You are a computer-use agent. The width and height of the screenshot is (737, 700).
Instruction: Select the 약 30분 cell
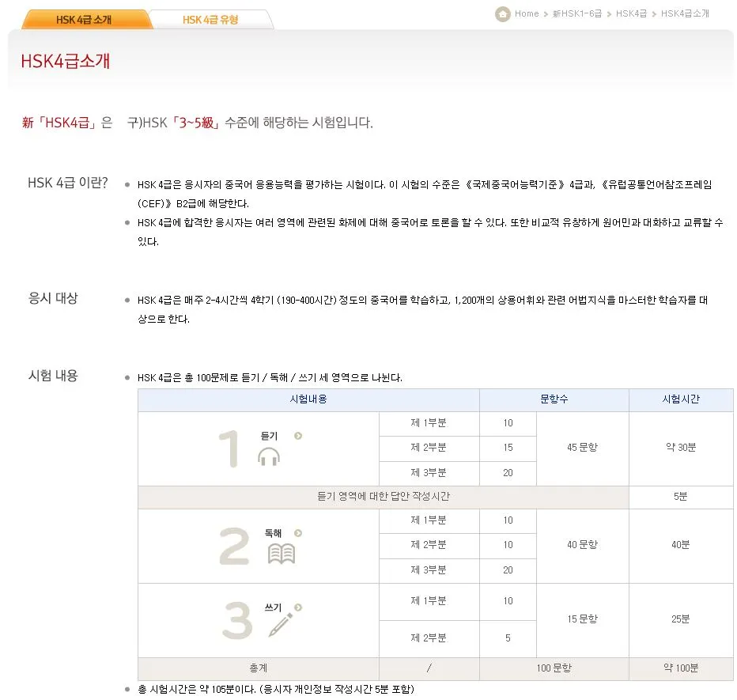tap(681, 448)
